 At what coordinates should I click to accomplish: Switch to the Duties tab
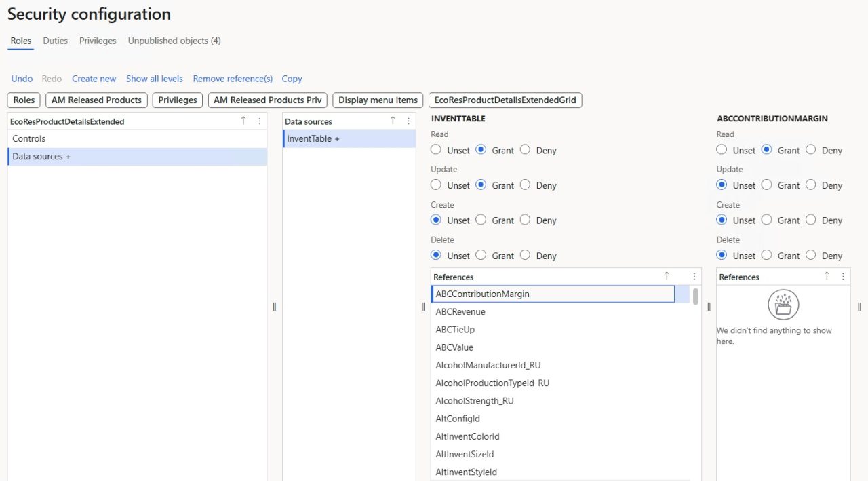55,41
